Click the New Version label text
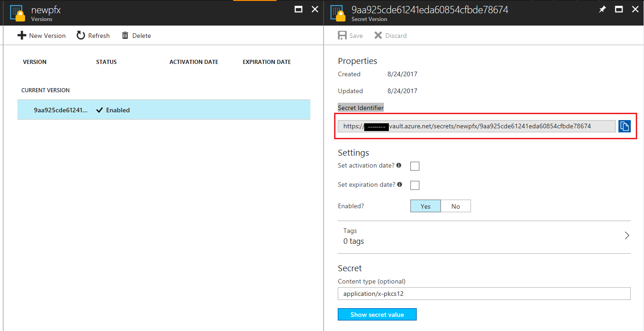This screenshot has width=644, height=331. coord(47,36)
